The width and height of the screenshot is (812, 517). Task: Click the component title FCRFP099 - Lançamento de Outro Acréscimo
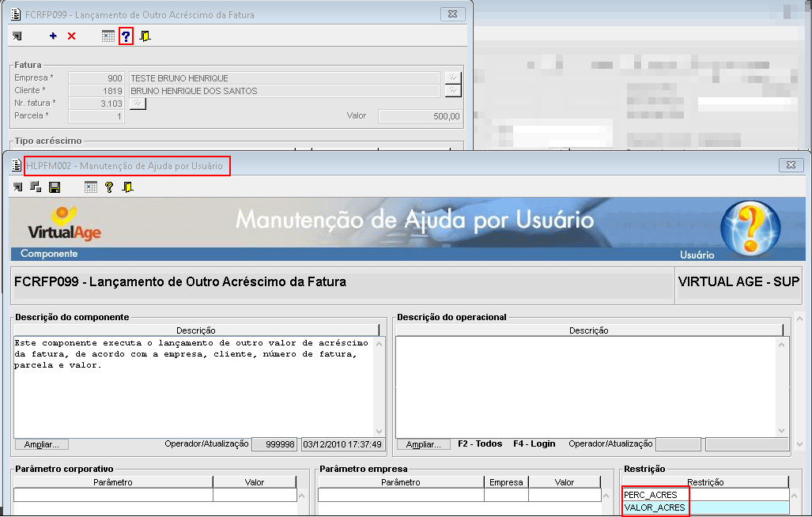pos(180,281)
